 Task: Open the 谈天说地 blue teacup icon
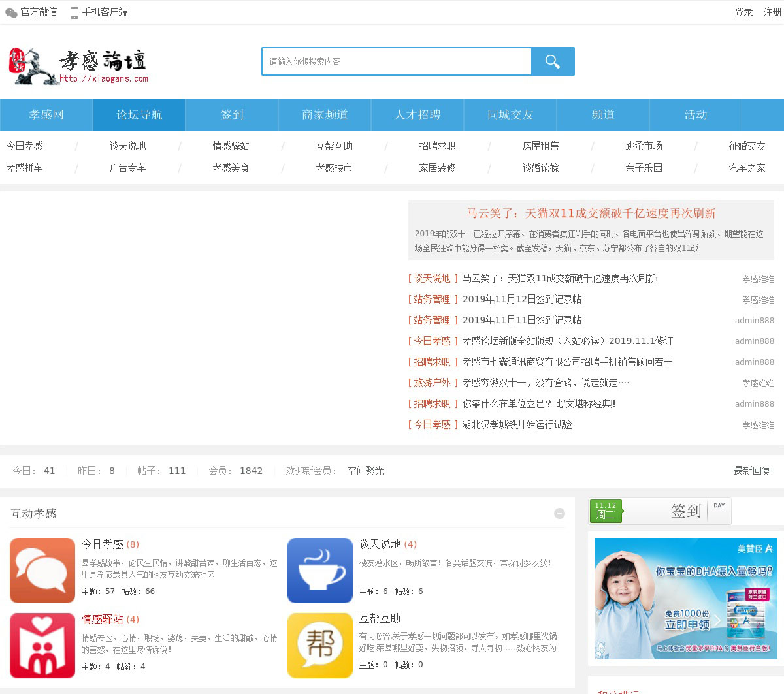(x=319, y=570)
